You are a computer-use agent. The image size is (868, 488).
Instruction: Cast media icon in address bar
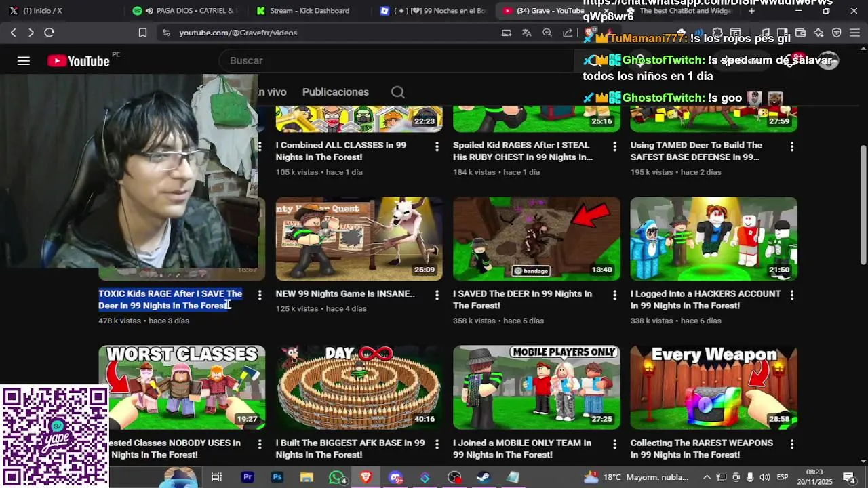pos(506,33)
